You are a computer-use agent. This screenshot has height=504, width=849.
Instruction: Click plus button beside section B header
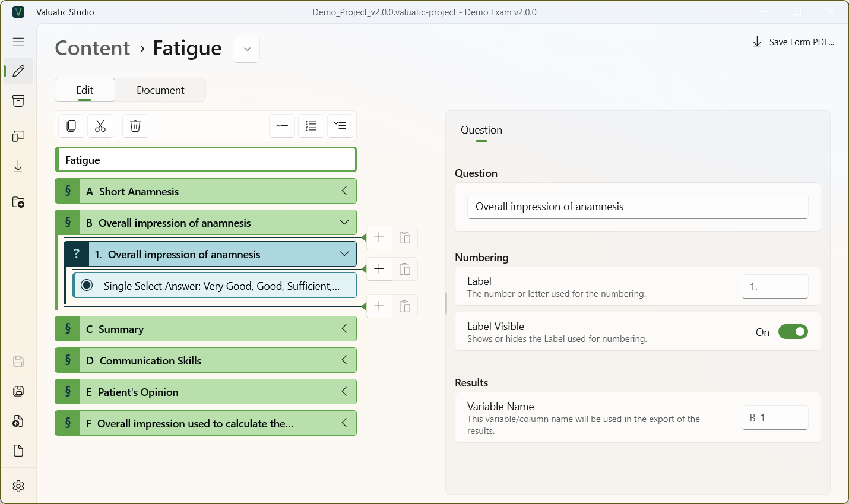379,237
